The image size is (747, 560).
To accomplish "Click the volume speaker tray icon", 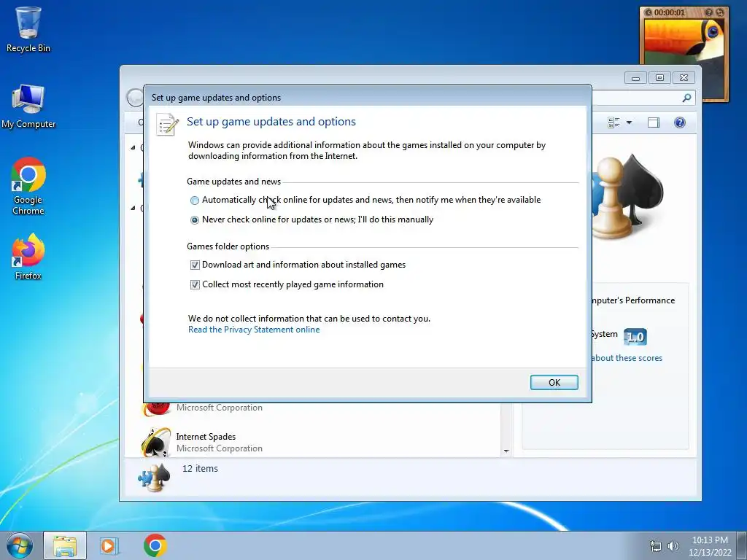I will click(673, 546).
